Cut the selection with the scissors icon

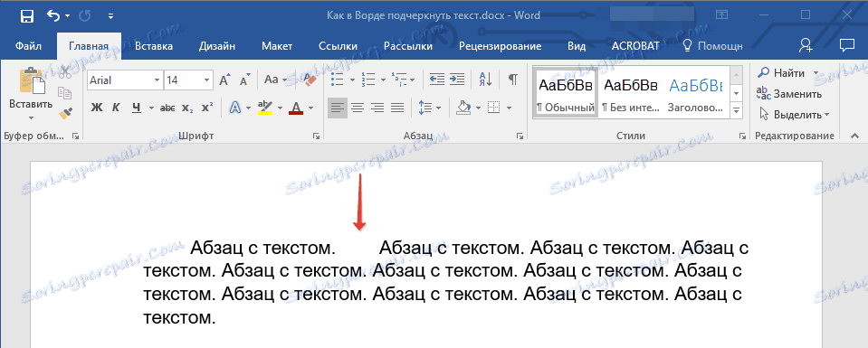65,72
